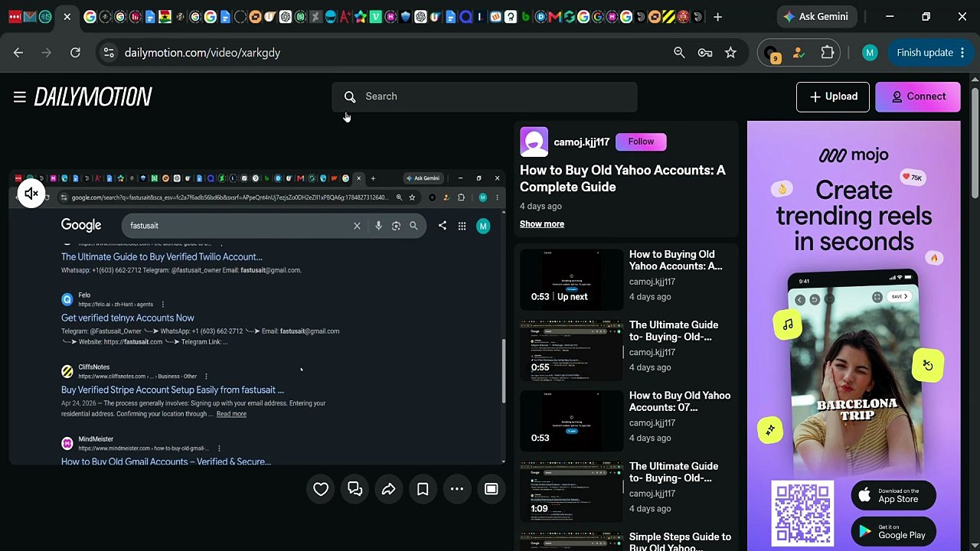
Task: Click the Upload button
Action: pyautogui.click(x=833, y=96)
